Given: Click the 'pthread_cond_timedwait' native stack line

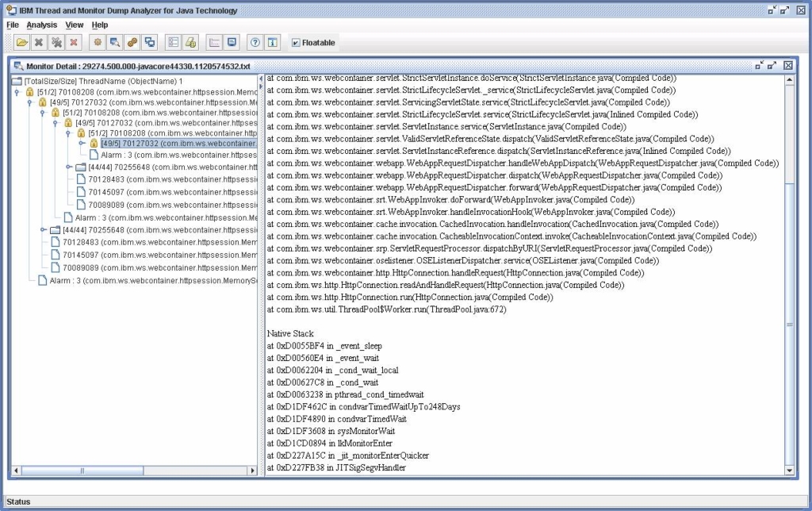Looking at the screenshot, I should [x=345, y=394].
